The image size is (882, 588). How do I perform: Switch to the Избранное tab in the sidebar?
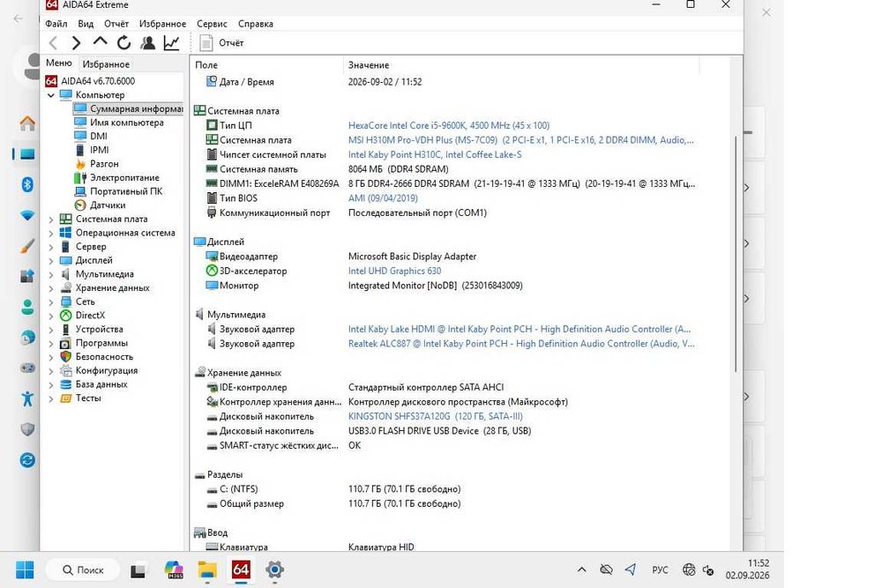tap(106, 64)
